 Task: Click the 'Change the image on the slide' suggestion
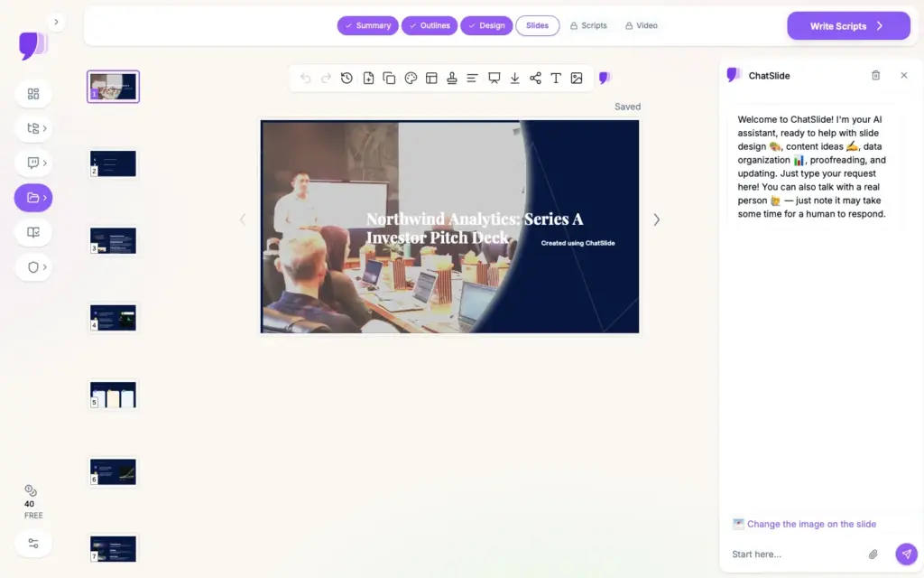click(x=804, y=524)
